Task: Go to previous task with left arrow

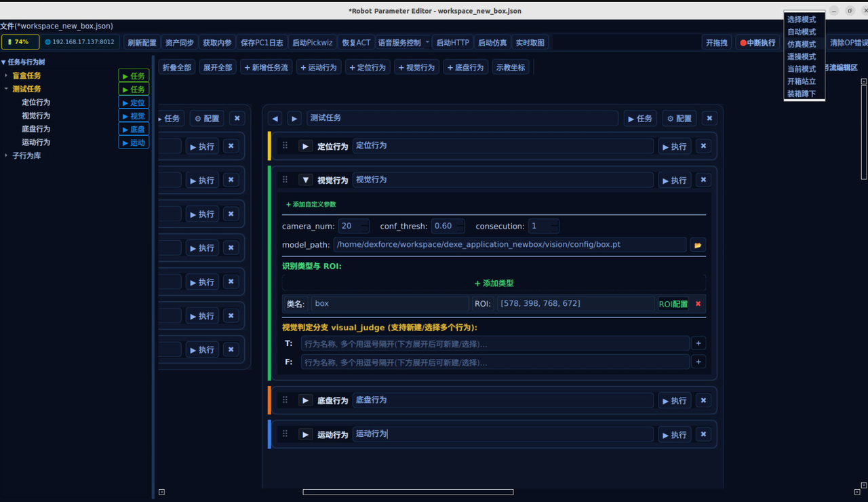Action: pyautogui.click(x=275, y=118)
